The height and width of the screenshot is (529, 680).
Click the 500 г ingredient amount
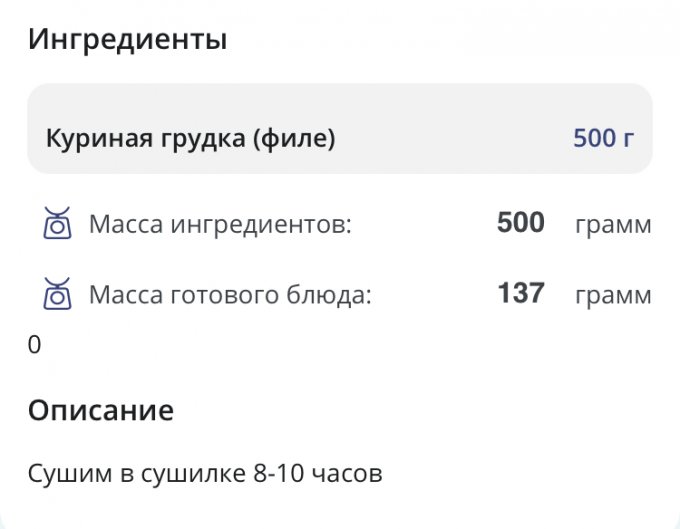(x=603, y=138)
